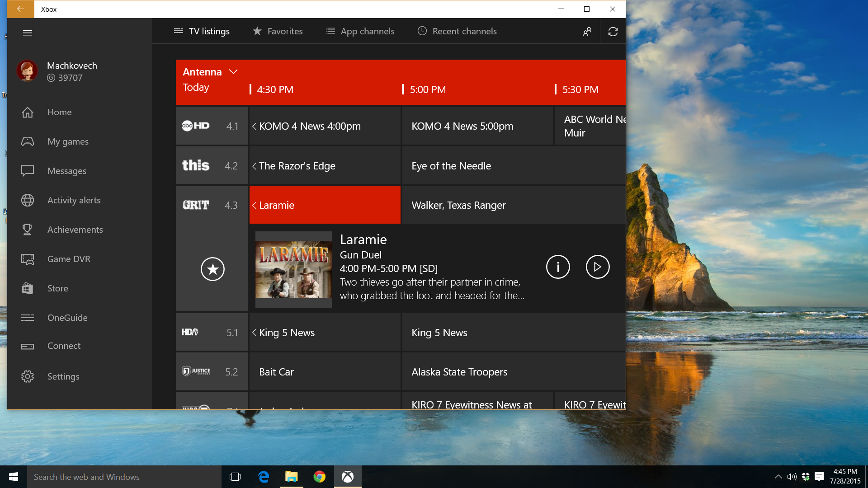The height and width of the screenshot is (488, 868).
Task: Collapse the Laramie details via the Laramie cell
Action: tap(324, 205)
